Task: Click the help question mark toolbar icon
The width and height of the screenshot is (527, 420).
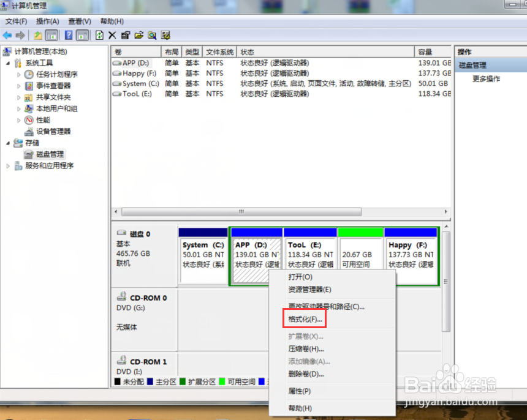Action: [67, 35]
